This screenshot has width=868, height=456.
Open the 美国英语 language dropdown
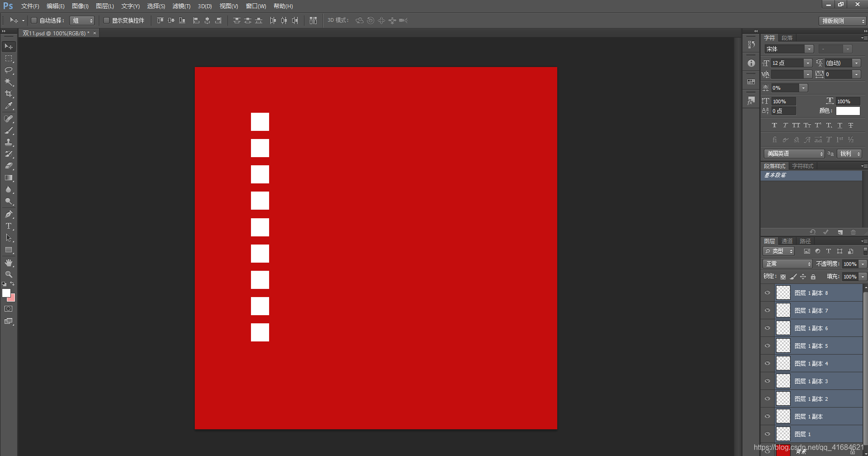pos(794,154)
